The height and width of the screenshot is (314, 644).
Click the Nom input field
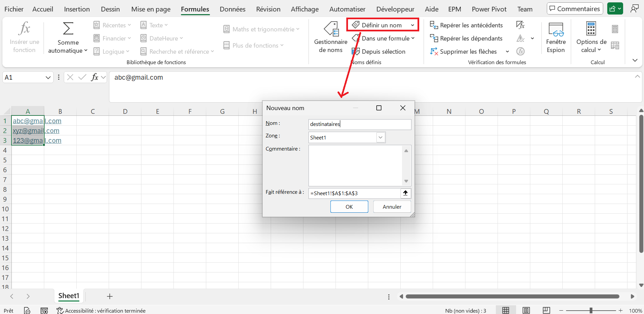click(360, 124)
